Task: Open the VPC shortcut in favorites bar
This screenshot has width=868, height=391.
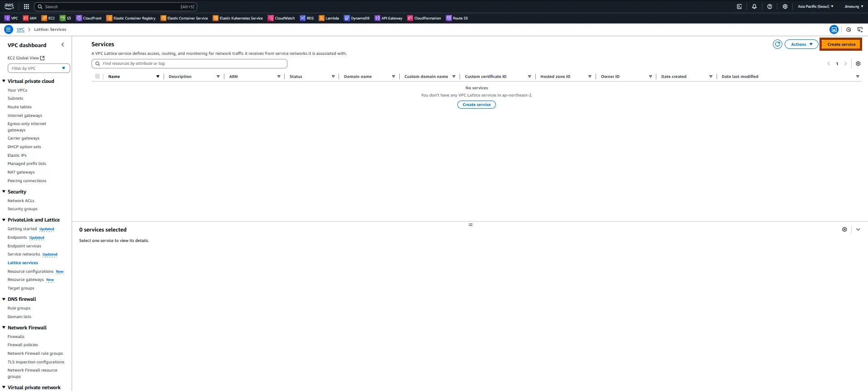Action: [x=11, y=18]
